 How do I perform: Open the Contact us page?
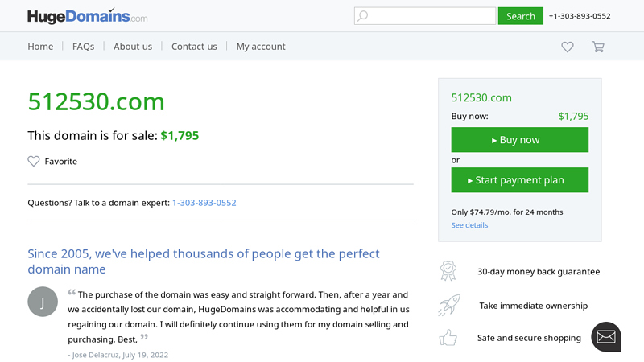(194, 47)
